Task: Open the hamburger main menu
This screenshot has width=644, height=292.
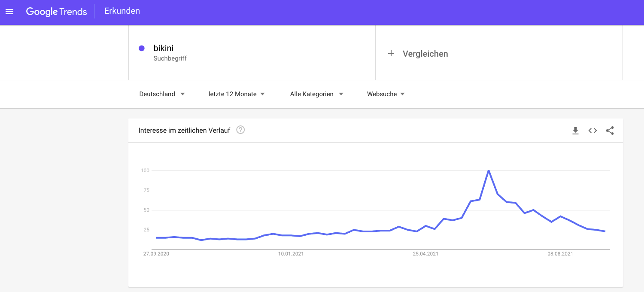Action: tap(9, 12)
